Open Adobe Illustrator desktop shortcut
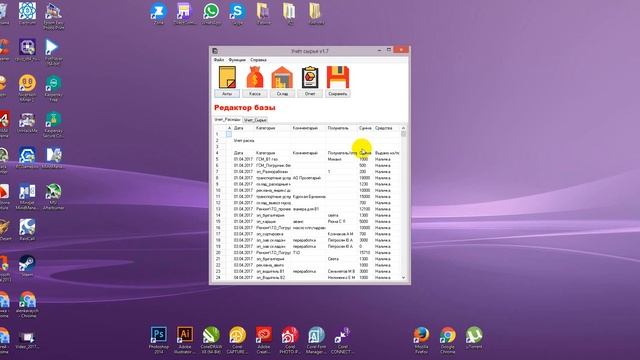The image size is (640, 360). [185, 340]
